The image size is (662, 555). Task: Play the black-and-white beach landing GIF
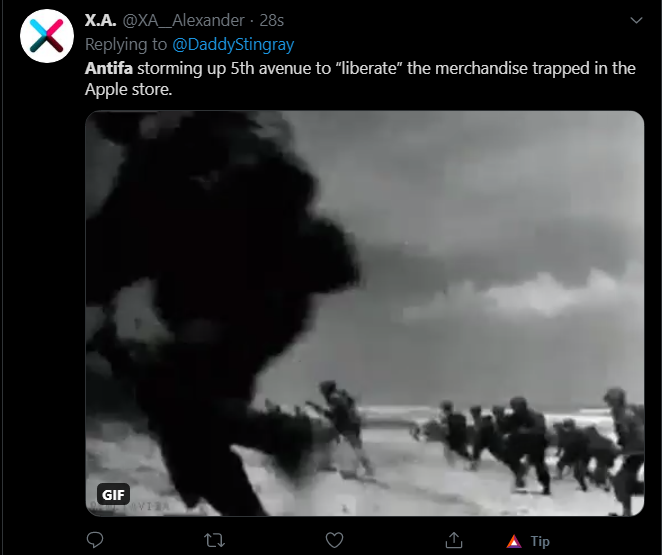tap(365, 313)
